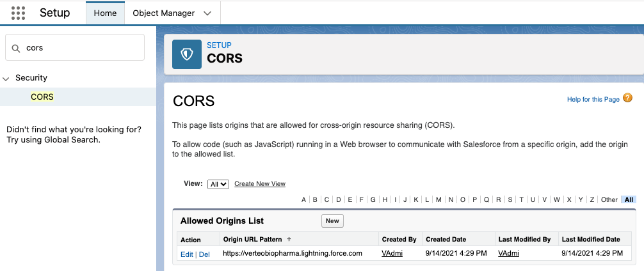Open the Object Manager tab
The width and height of the screenshot is (644, 271).
[x=163, y=13]
